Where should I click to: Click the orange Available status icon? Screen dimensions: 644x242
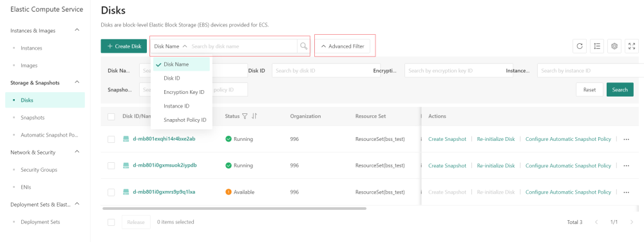229,192
